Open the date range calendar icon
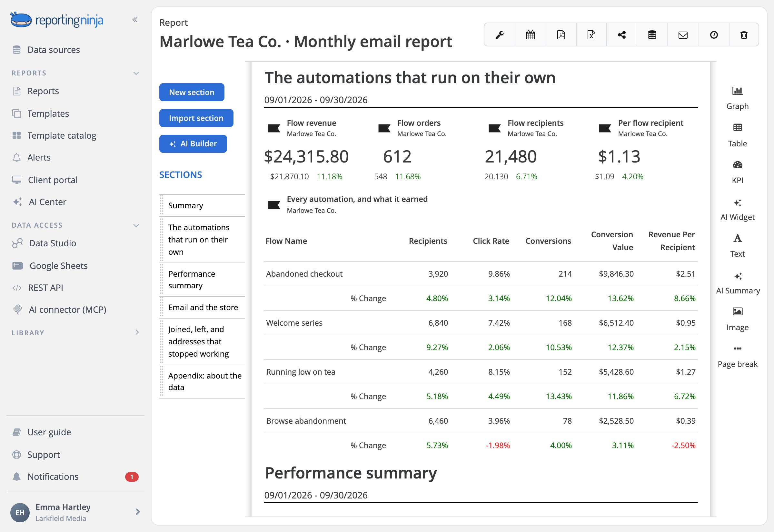 point(530,35)
